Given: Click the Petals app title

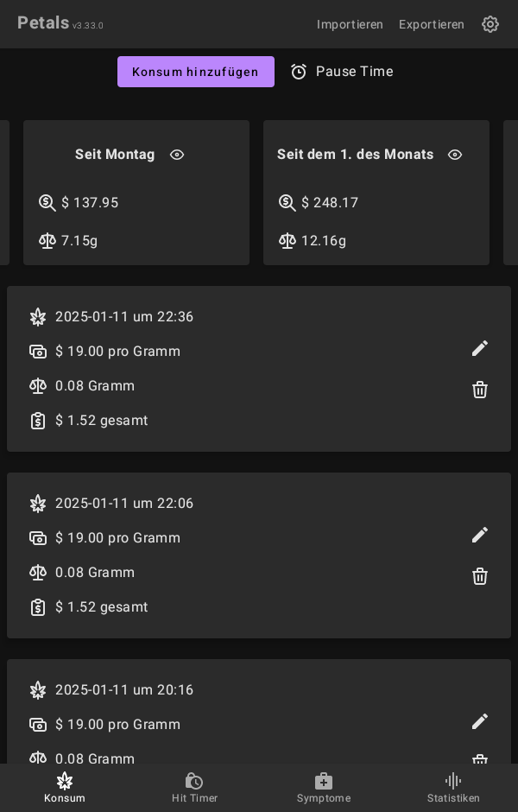Looking at the screenshot, I should point(43,23).
